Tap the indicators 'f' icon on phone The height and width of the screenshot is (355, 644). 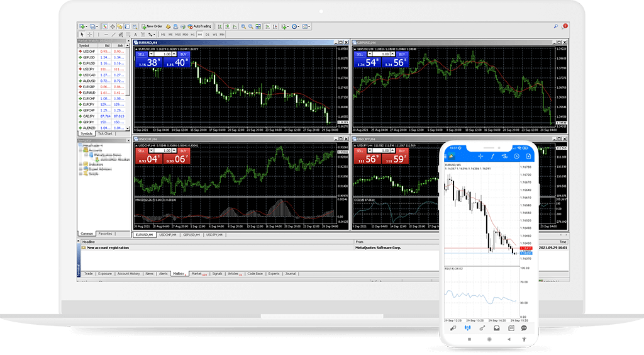[x=492, y=155]
